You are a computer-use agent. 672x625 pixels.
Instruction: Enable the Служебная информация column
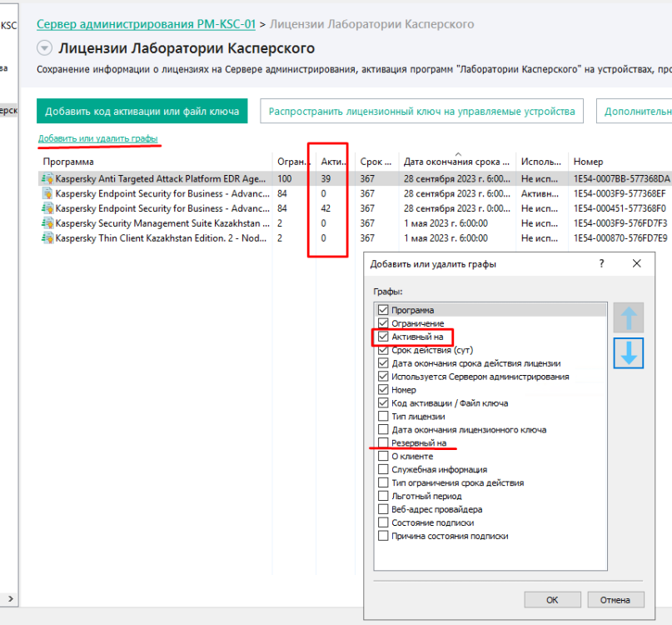pos(383,469)
